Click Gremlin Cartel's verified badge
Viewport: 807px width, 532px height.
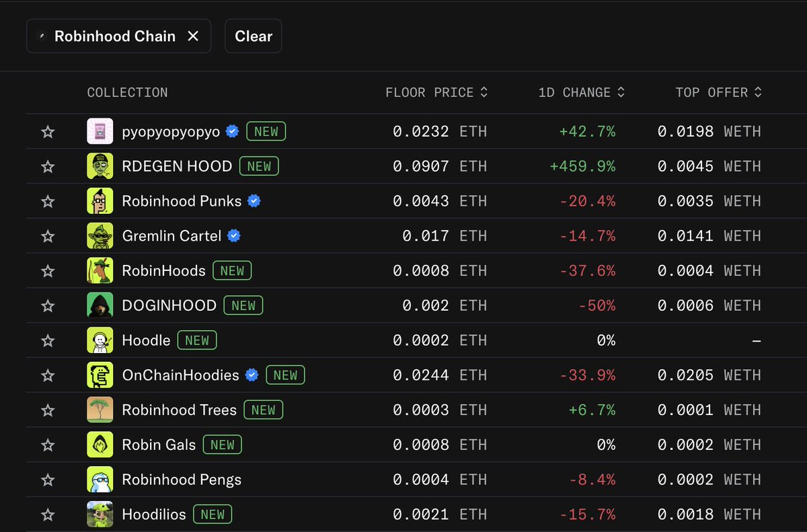click(234, 236)
